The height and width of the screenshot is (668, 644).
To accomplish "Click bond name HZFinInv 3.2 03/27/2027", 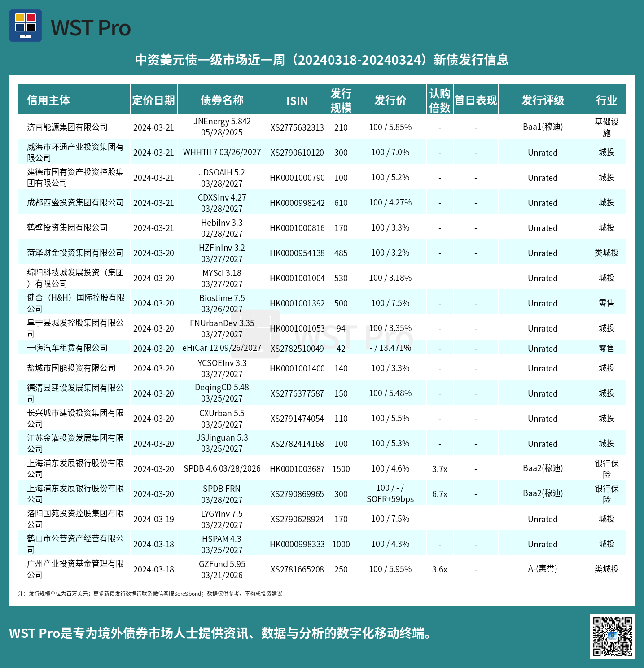I will 222,253.
